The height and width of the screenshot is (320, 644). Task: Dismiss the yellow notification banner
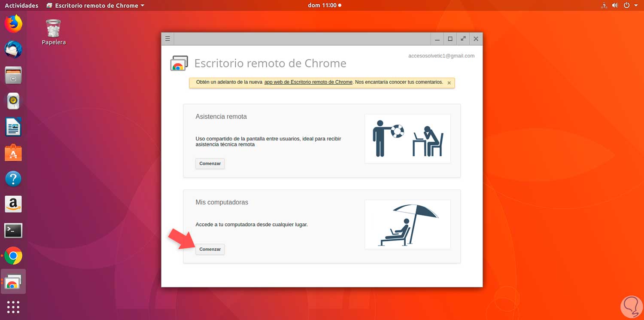pyautogui.click(x=449, y=83)
